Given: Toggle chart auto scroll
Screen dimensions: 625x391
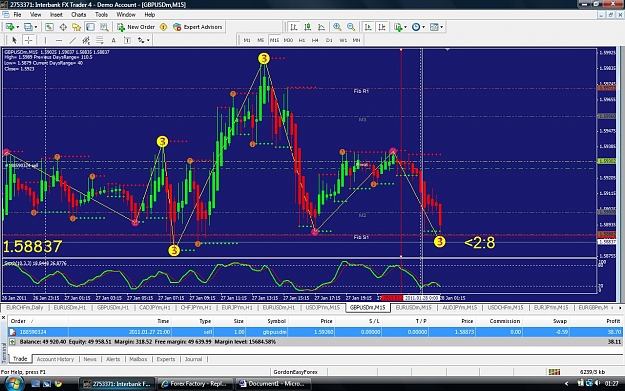Looking at the screenshot, I should tap(368, 27).
